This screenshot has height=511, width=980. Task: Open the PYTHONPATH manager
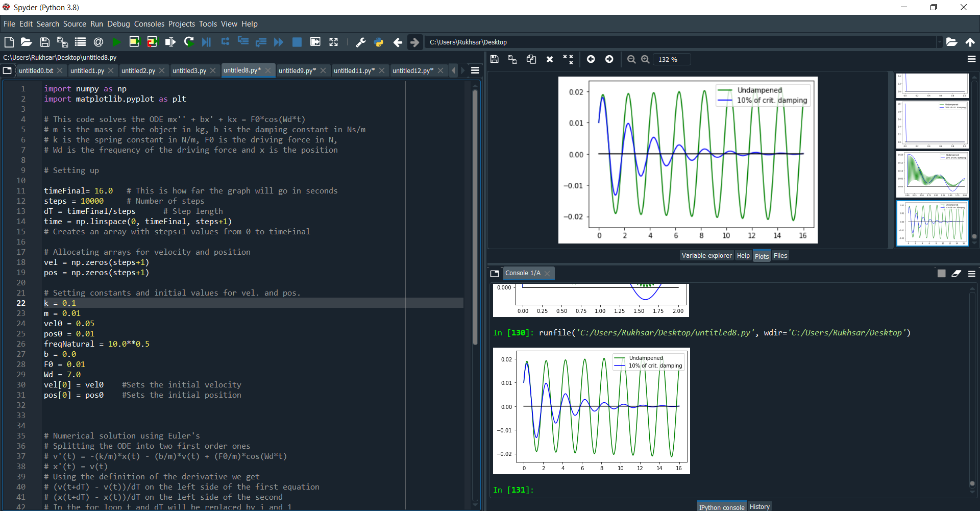379,42
